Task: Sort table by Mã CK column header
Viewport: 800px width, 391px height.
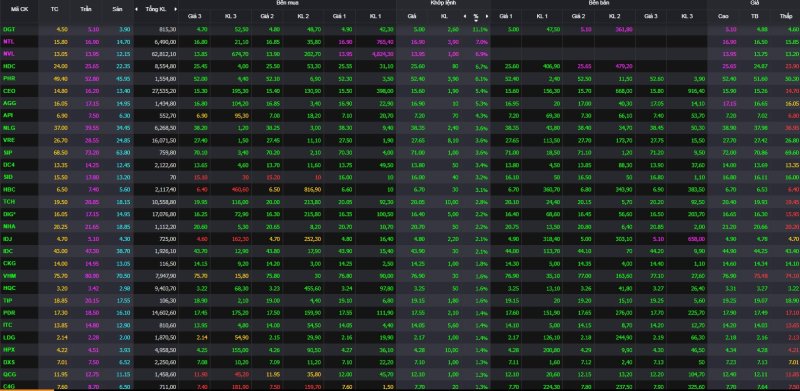Action: tap(19, 9)
